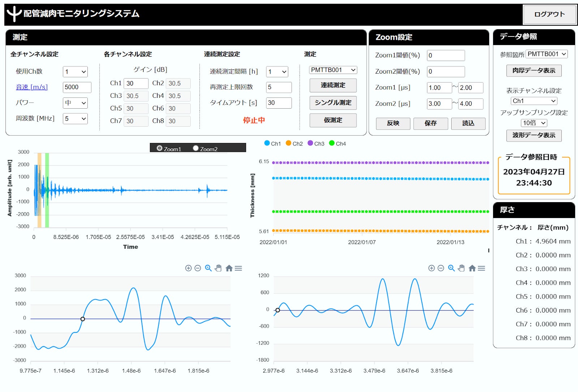Open right chart hamburger menu
The height and width of the screenshot is (392, 578).
pos(482,268)
